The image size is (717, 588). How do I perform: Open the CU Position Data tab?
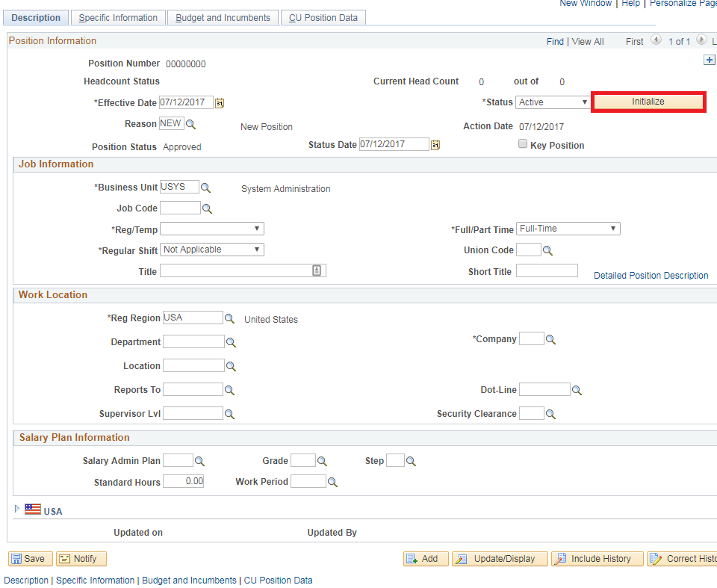(x=323, y=18)
